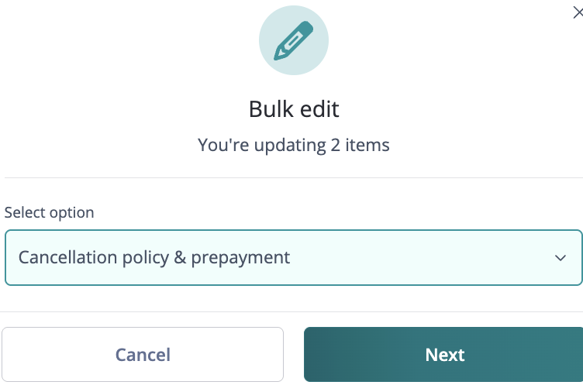583x392 pixels.
Task: Close the Bulk edit dialog
Action: pyautogui.click(x=578, y=12)
